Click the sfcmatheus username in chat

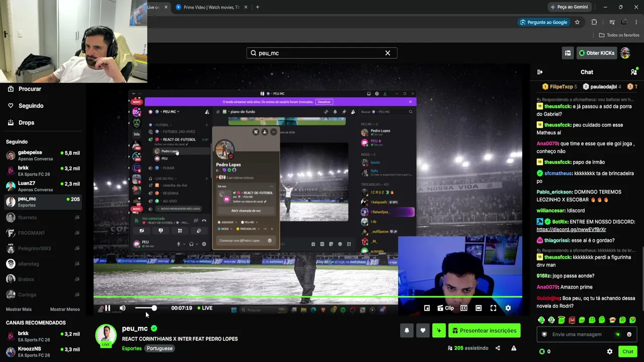(x=558, y=173)
